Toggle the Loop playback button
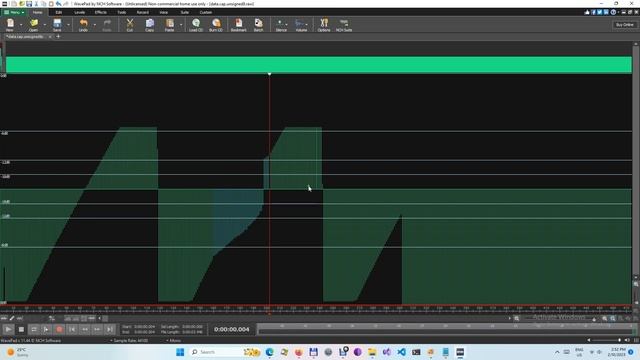Image resolution: width=640 pixels, height=360 pixels. pyautogui.click(x=34, y=329)
